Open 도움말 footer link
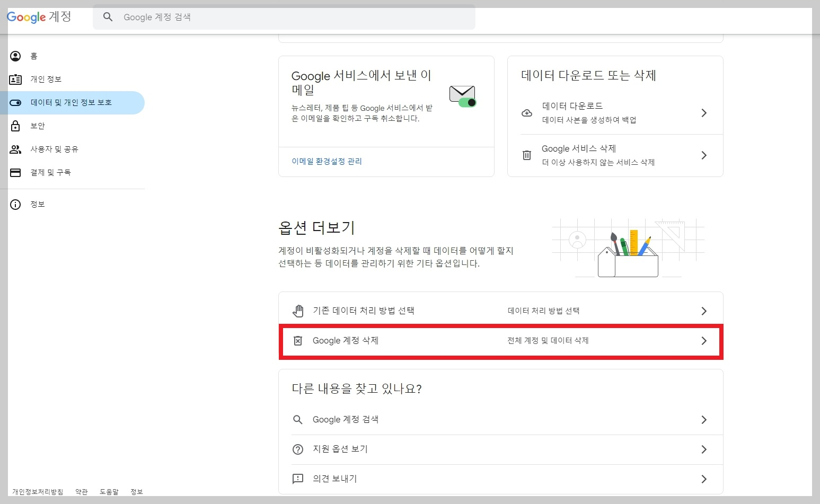This screenshot has width=820, height=504. (109, 492)
